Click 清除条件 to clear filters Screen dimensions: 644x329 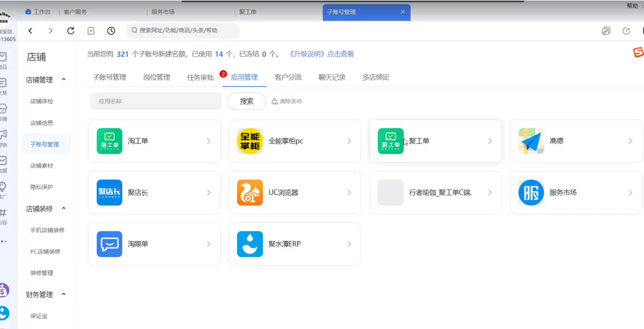coord(287,101)
